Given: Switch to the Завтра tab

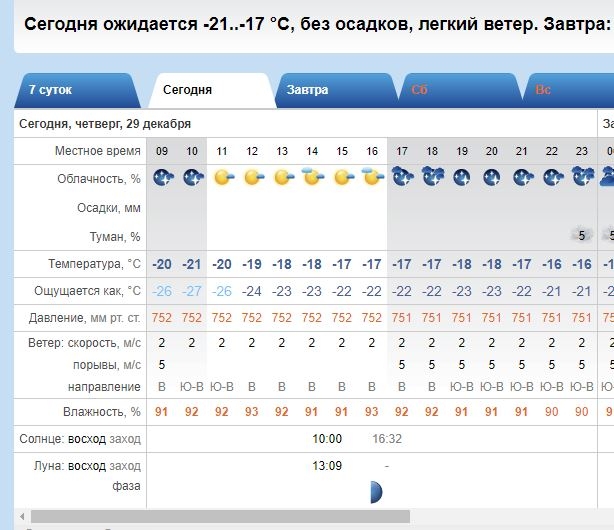Looking at the screenshot, I should click(x=337, y=90).
